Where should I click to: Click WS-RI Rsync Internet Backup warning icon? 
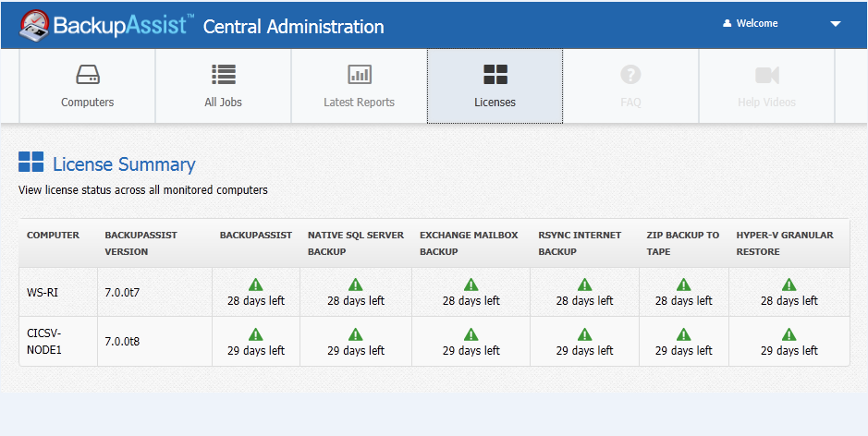click(x=584, y=285)
